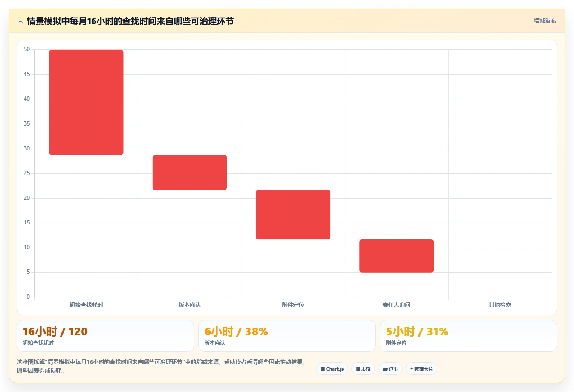Viewport: 574px width, 392px height.
Task: Click the 其他检索 axis label
Action: point(500,305)
